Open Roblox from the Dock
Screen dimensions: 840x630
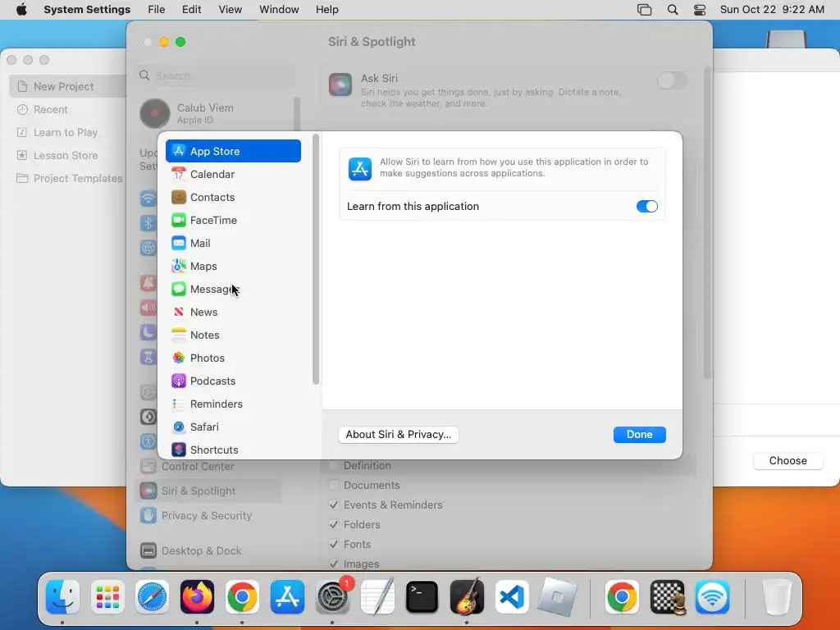[x=557, y=597]
